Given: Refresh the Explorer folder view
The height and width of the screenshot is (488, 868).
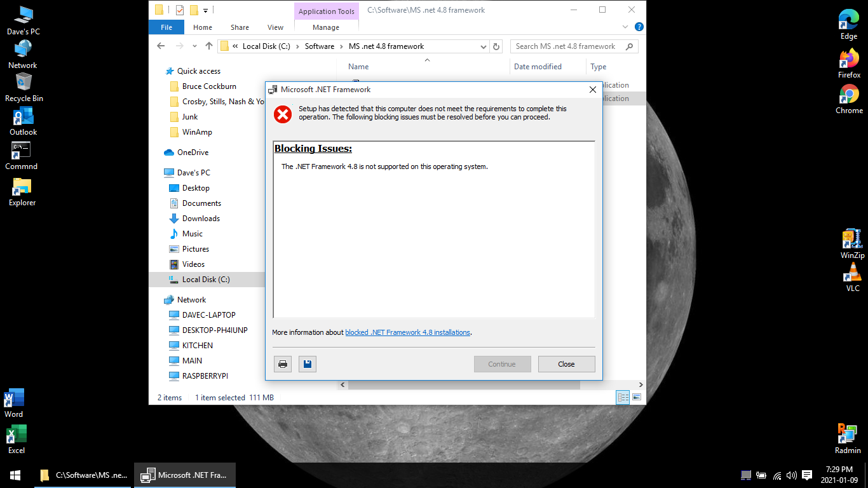Looking at the screenshot, I should coord(497,46).
